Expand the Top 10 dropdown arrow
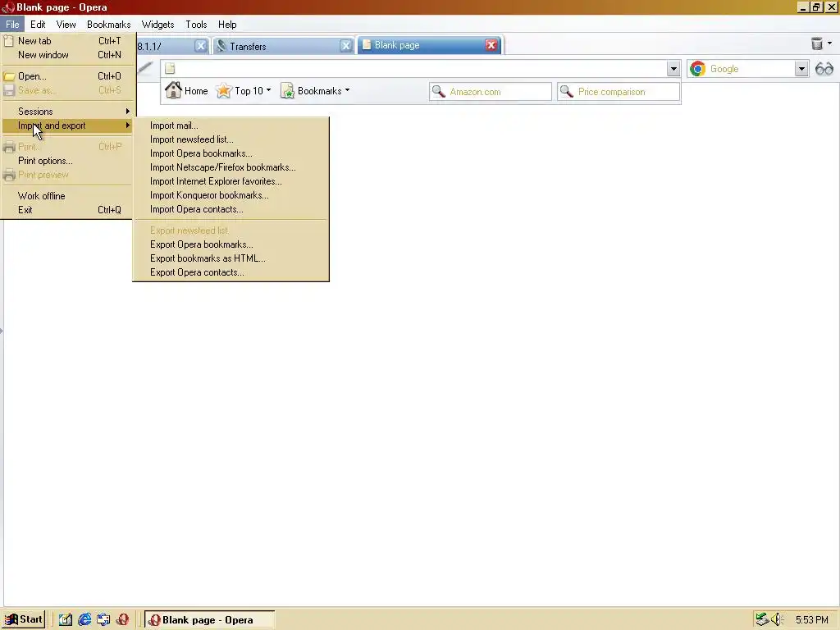 pyautogui.click(x=268, y=90)
